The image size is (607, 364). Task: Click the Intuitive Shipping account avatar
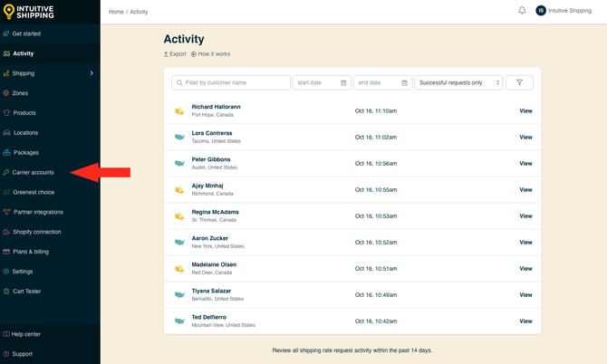click(541, 11)
